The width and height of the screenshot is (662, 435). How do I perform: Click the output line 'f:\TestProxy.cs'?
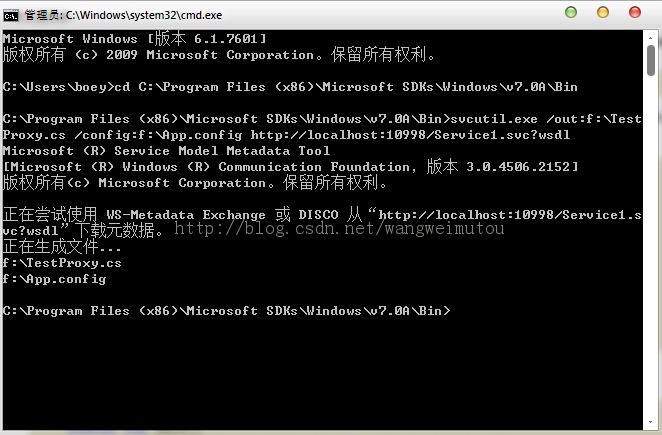pyautogui.click(x=62, y=263)
